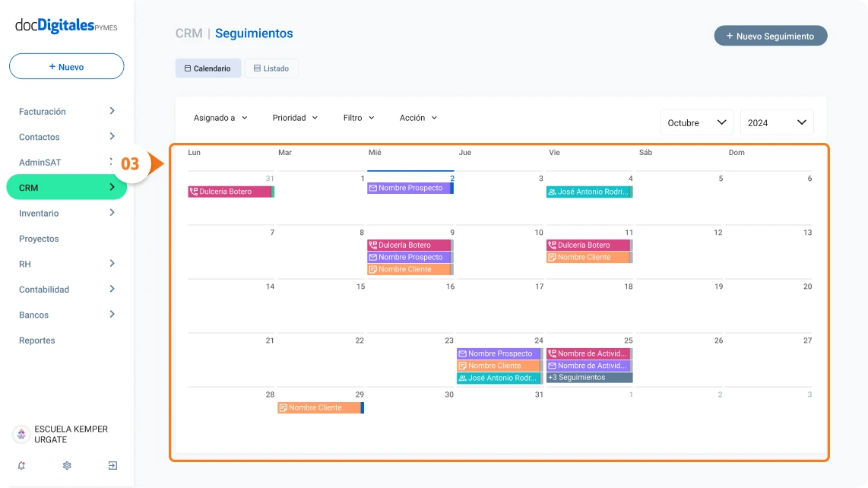
Task: Open the Nombre Prospecto event on October 24
Action: (500, 354)
